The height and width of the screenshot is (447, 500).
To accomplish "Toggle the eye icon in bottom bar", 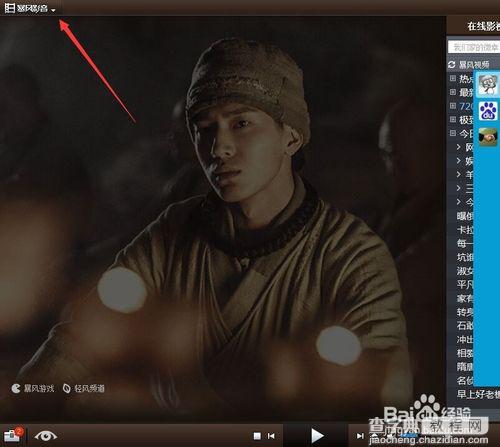I will pos(45,435).
